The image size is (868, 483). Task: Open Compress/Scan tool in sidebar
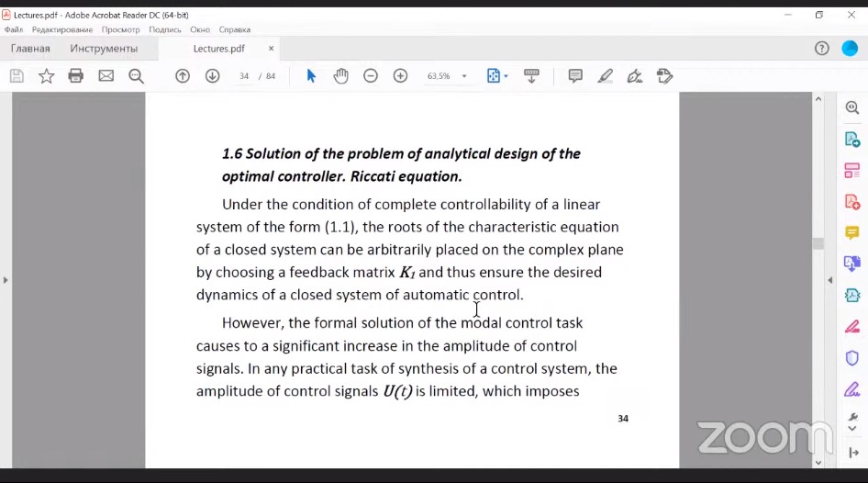(x=852, y=296)
